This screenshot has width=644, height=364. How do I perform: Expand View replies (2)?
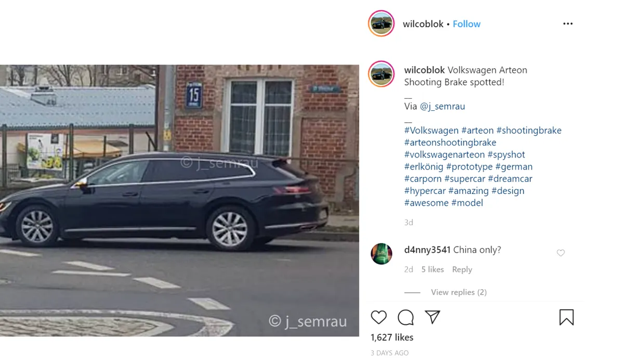(458, 292)
